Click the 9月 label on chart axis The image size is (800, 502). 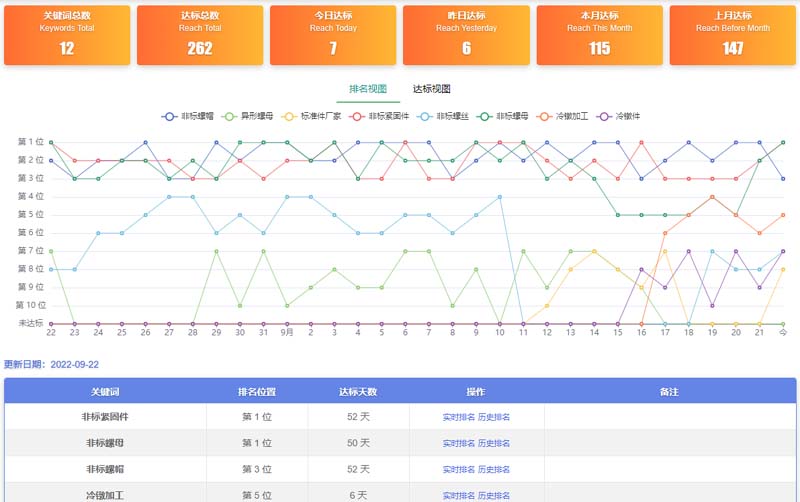click(x=287, y=333)
